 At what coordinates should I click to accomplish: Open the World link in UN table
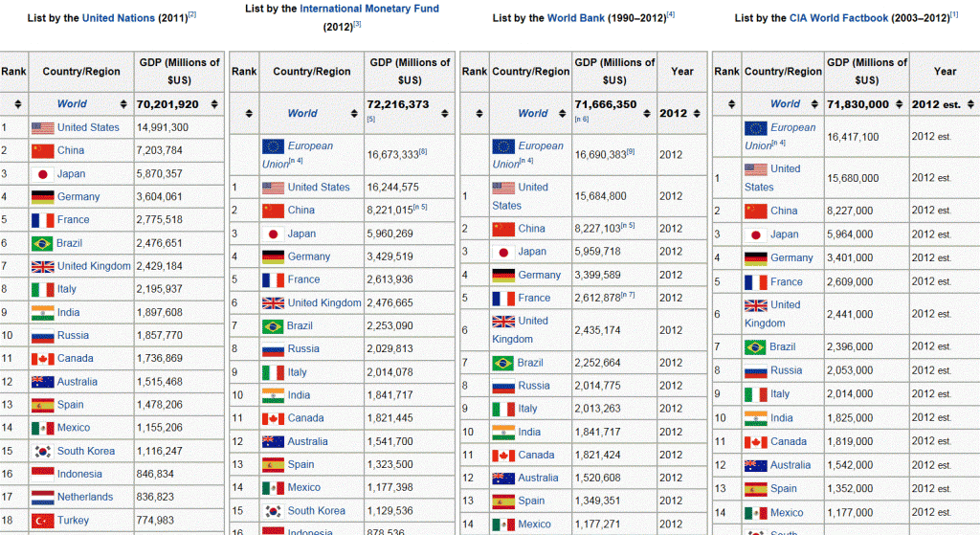(72, 104)
